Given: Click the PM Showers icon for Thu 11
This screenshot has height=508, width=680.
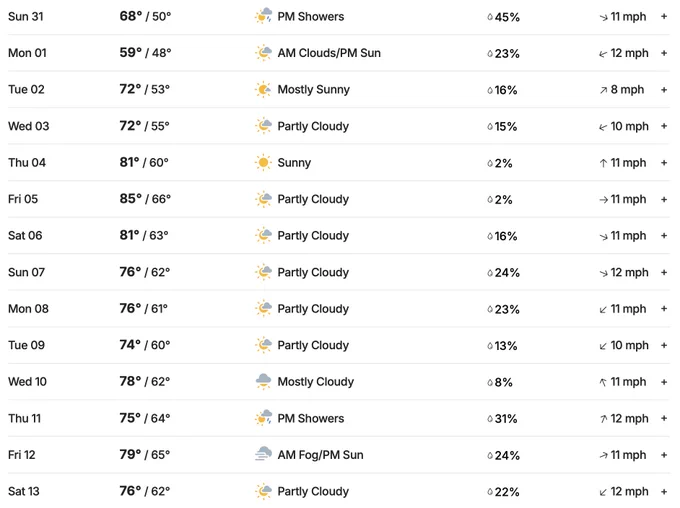Looking at the screenshot, I should point(263,418).
